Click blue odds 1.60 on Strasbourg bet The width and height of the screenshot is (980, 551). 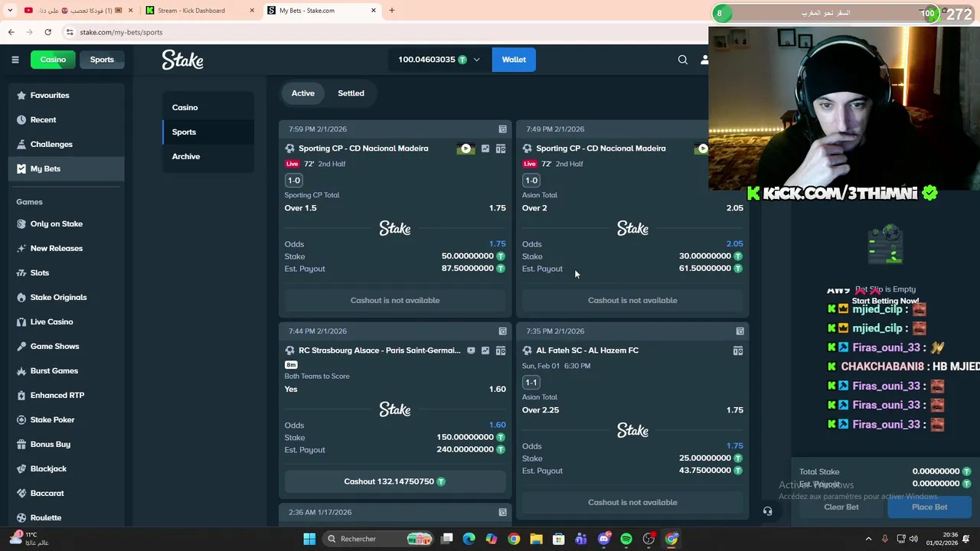coord(498,425)
